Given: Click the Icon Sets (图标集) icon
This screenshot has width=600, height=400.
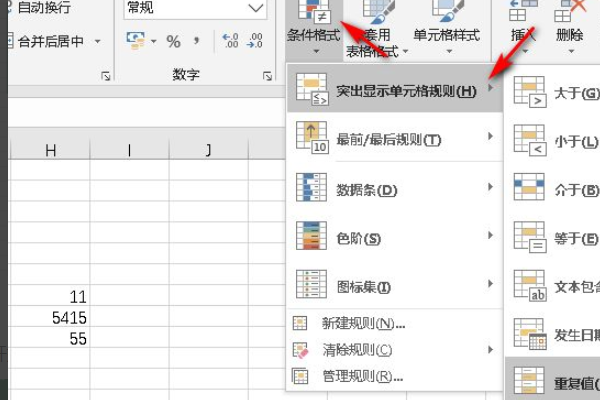Looking at the screenshot, I should click(311, 284).
